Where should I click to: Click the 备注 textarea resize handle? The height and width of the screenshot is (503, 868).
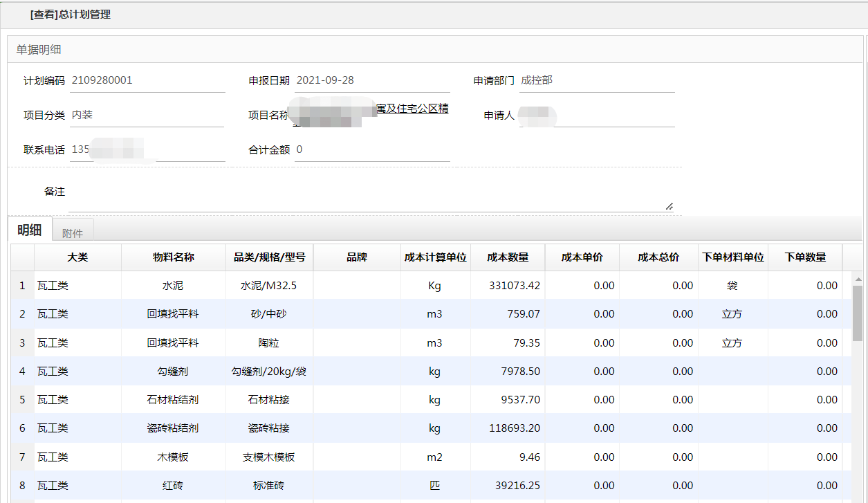pyautogui.click(x=669, y=205)
